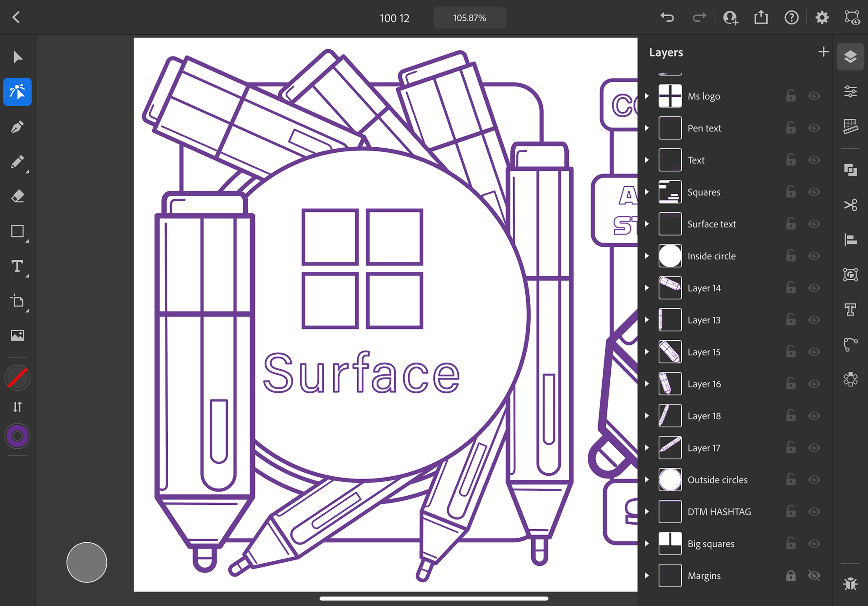Open the Combine Shapes panel
The image size is (868, 606).
click(x=850, y=170)
